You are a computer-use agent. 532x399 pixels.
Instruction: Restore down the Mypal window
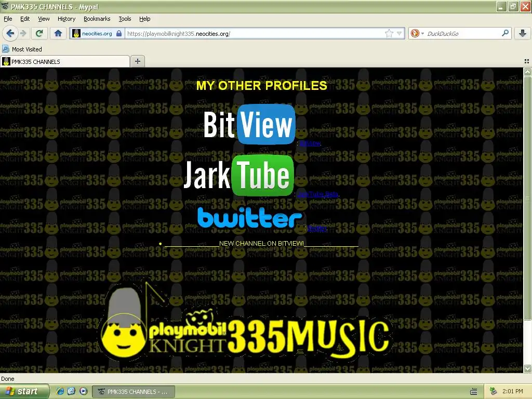(x=513, y=6)
